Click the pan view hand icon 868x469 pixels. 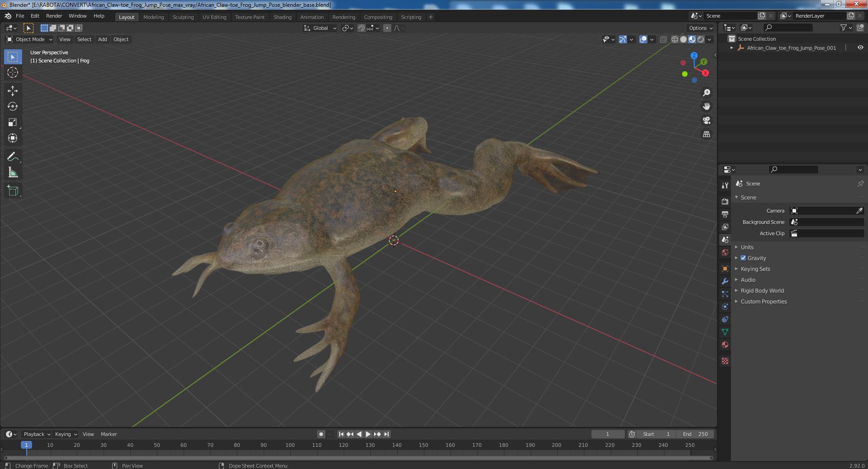tap(707, 106)
